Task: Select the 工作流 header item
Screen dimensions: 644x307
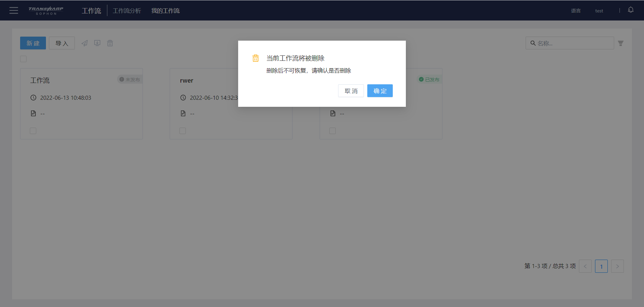Action: (91, 11)
